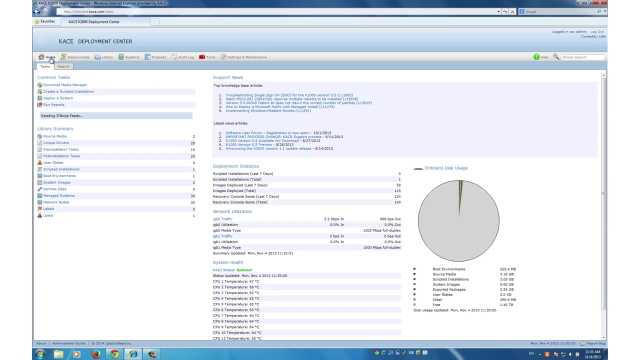Switch to the Search tab

(63, 66)
